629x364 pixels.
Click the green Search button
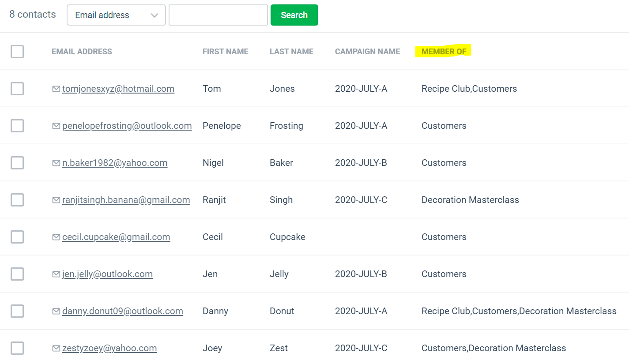(x=294, y=15)
